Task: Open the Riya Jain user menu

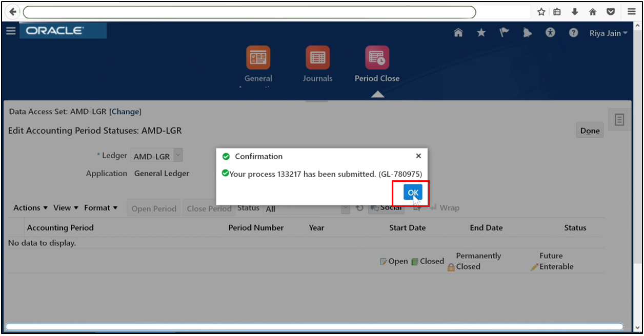Action: click(608, 32)
